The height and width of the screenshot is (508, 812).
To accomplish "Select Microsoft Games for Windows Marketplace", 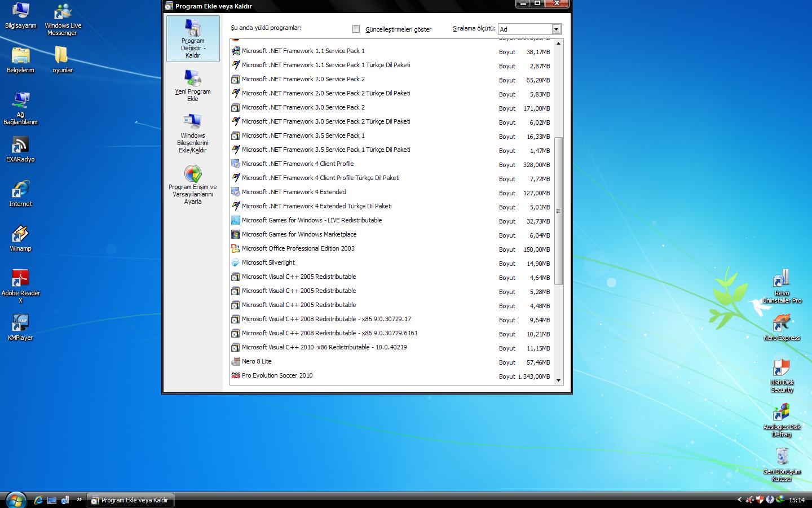I will tap(391, 234).
